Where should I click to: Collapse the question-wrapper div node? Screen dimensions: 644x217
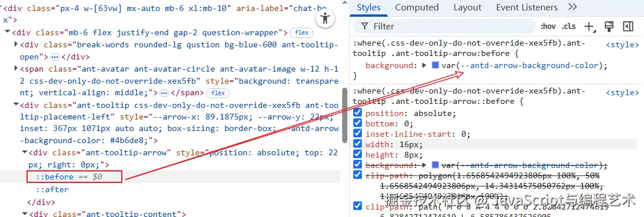coord(8,32)
